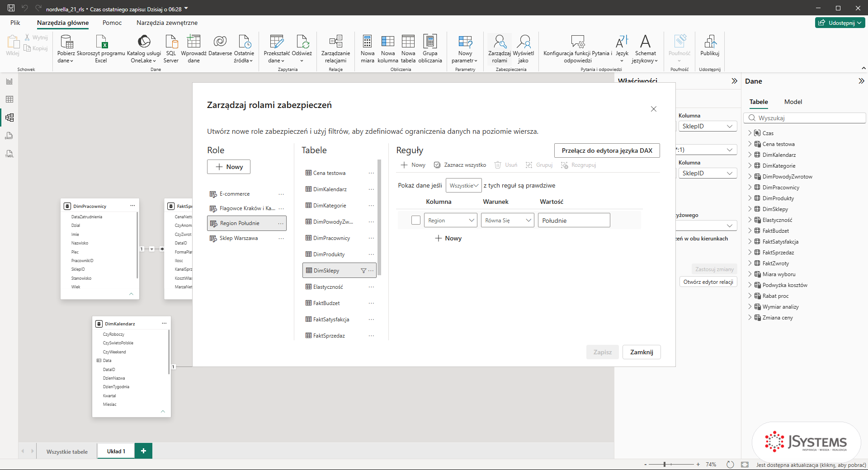Open the Wszystkie rules dropdown

[464, 185]
